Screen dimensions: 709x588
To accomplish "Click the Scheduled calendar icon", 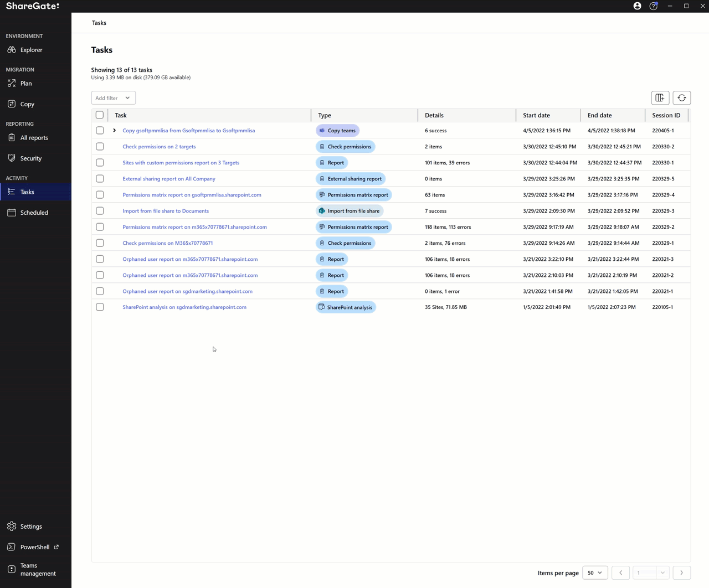I will (x=12, y=213).
